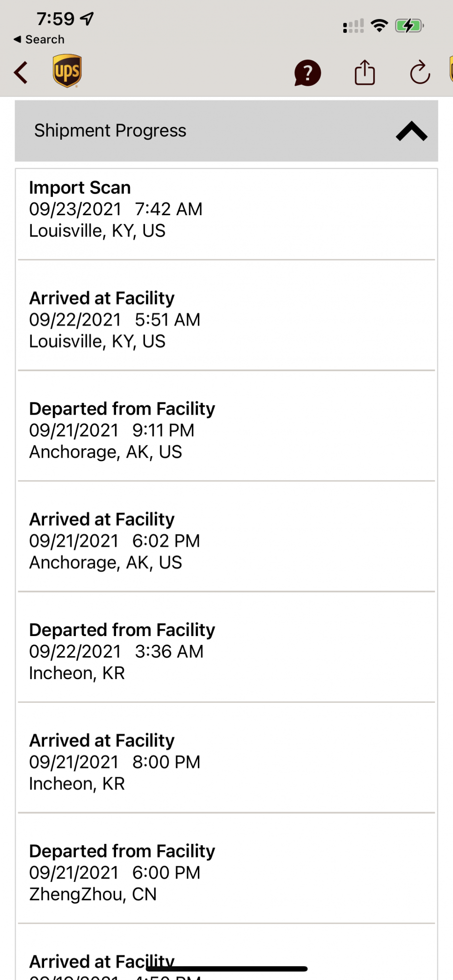Viewport: 453px width, 980px height.
Task: Open the help chat bubble icon
Action: pyautogui.click(x=308, y=73)
